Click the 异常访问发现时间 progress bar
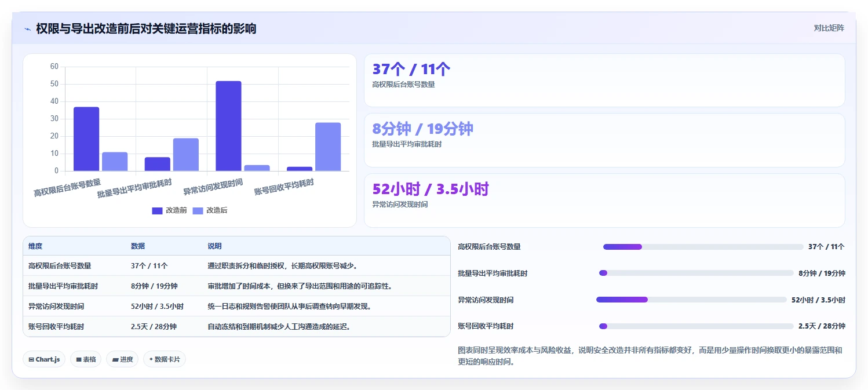 (691, 300)
